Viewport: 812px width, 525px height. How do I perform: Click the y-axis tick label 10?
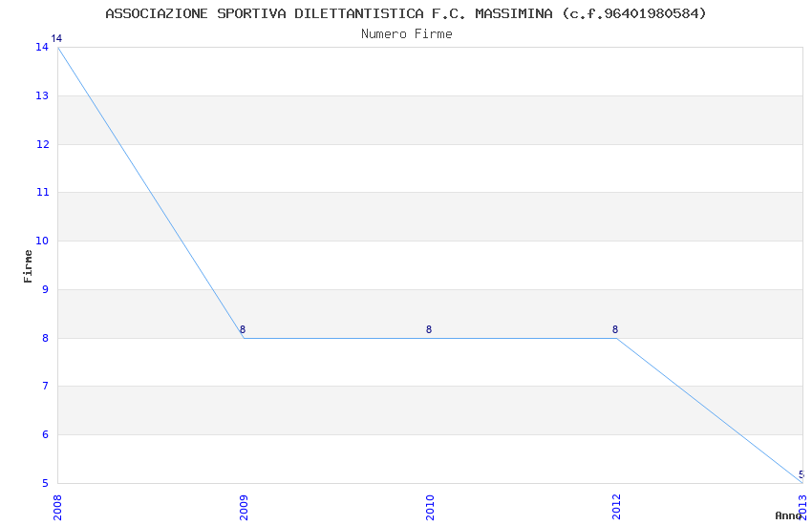tap(42, 241)
